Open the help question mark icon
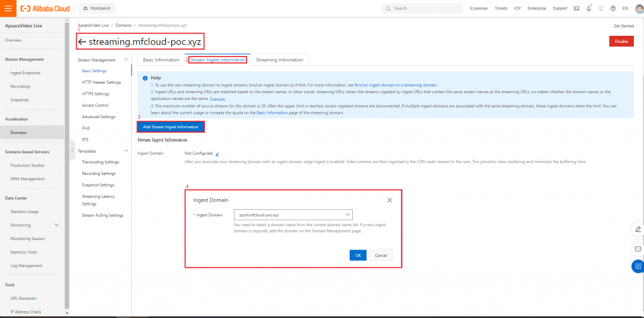 pyautogui.click(x=613, y=8)
